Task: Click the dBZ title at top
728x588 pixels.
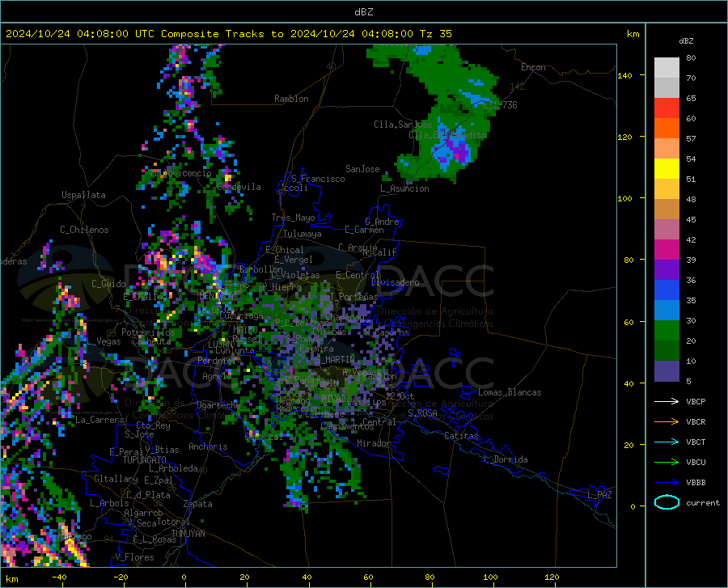Action: [363, 12]
